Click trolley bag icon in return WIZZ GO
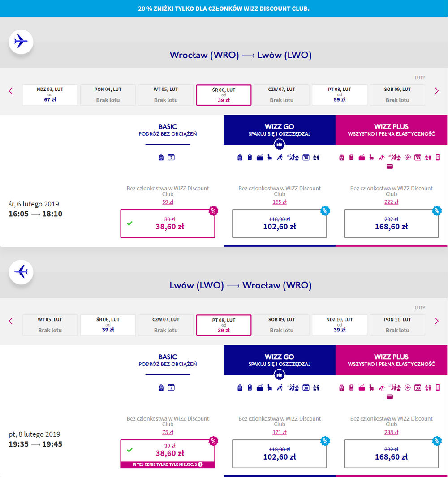 point(250,387)
